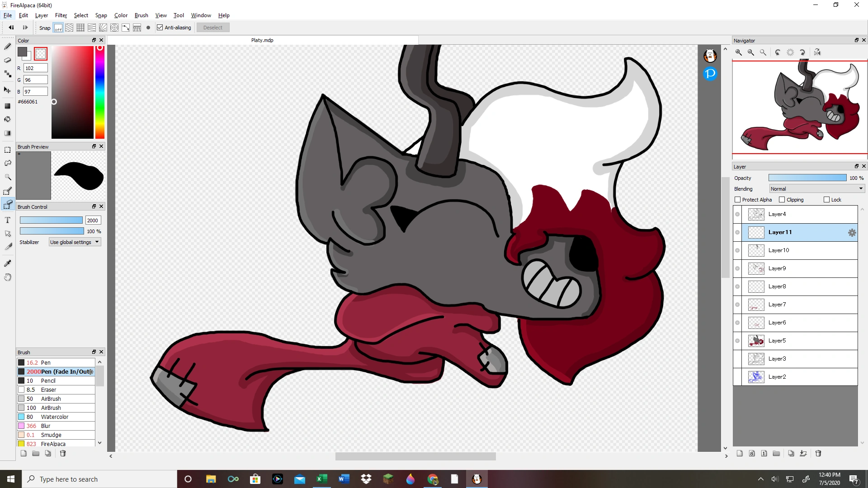Image resolution: width=868 pixels, height=488 pixels.
Task: Toggle the Anti-aliasing checkbox
Action: (160, 28)
